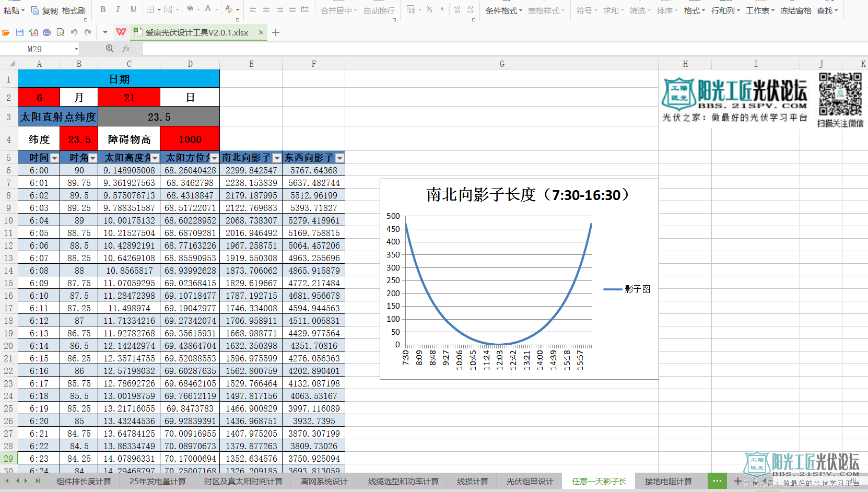Switch to 离网系统设计 sheet tab

tap(324, 481)
